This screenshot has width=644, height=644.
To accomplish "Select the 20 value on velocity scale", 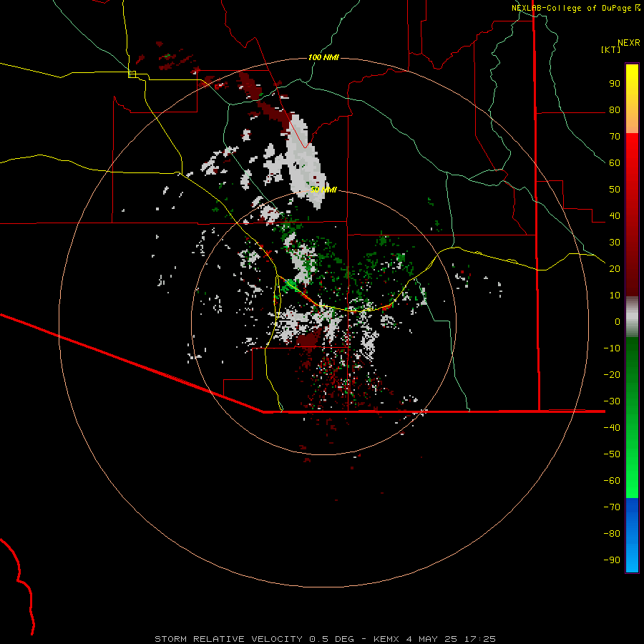I will tap(615, 269).
